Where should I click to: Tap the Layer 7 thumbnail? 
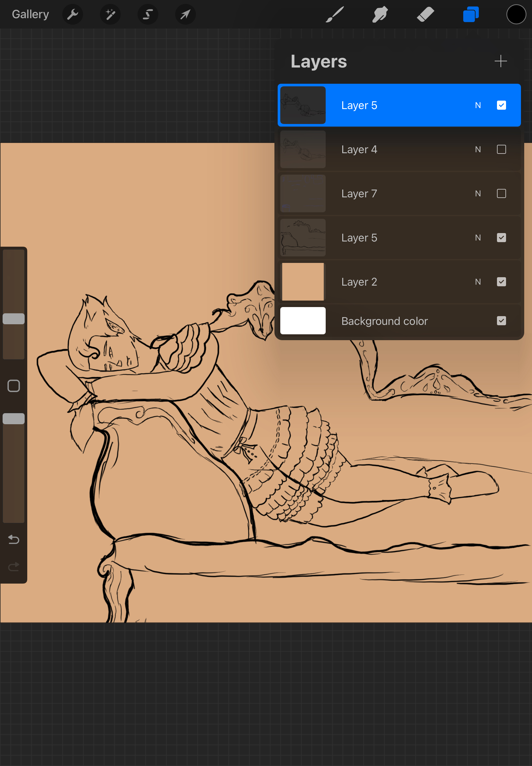pyautogui.click(x=303, y=193)
